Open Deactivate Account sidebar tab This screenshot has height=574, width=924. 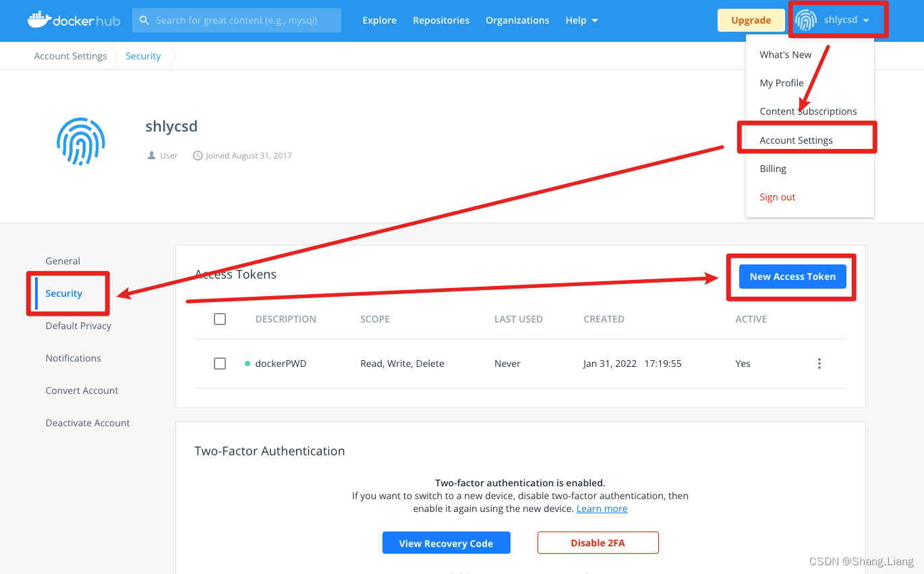[x=88, y=423]
